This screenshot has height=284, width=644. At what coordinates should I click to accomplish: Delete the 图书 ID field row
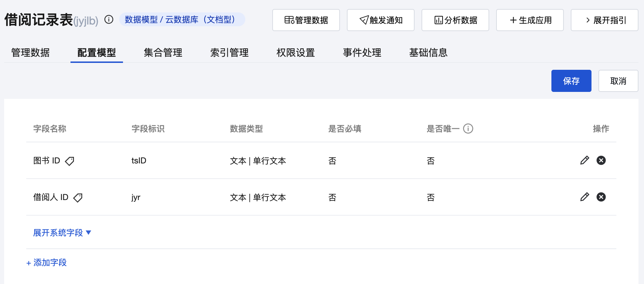point(601,160)
